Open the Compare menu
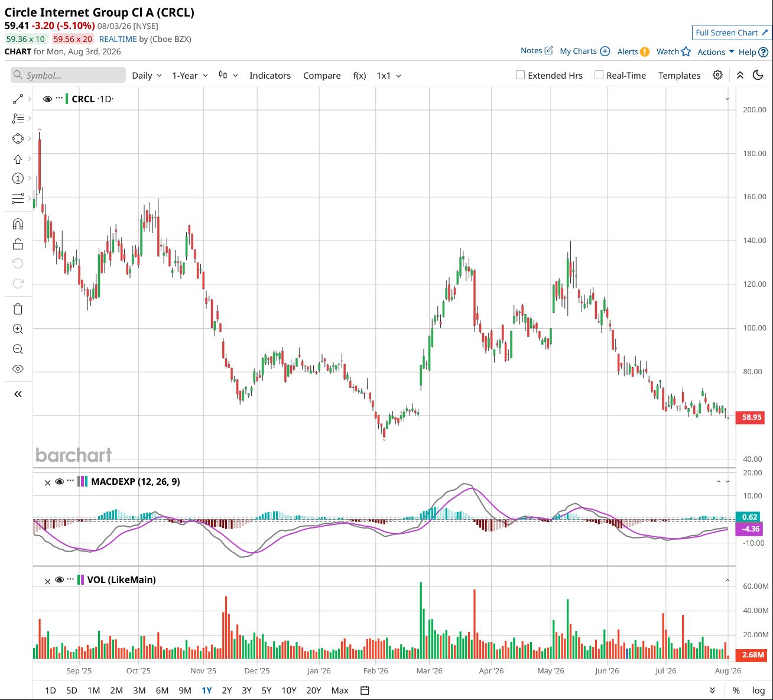The image size is (773, 700). 322,76
